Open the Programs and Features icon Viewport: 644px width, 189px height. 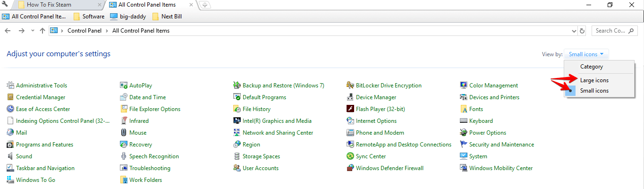(x=10, y=145)
